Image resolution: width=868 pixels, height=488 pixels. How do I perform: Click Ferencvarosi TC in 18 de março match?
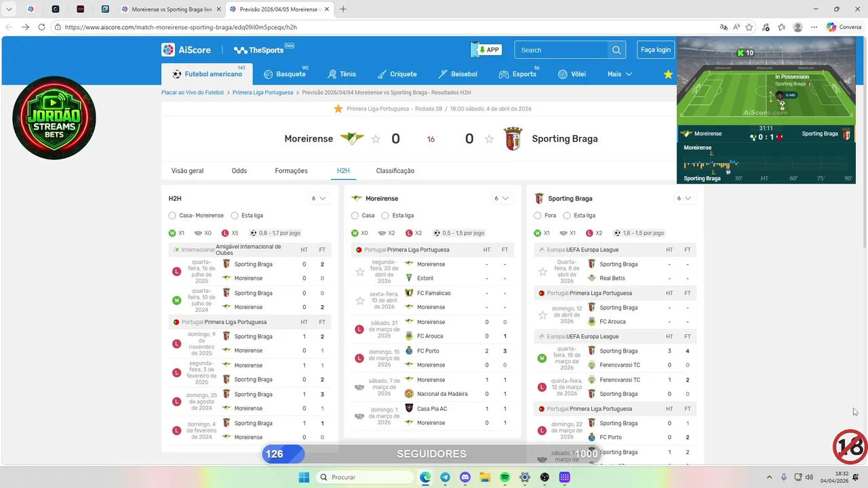620,365
